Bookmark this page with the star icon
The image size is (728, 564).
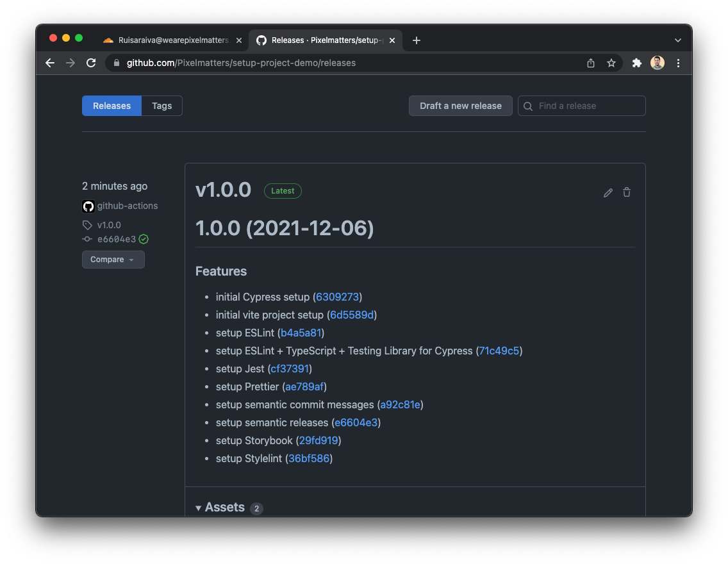pos(611,63)
